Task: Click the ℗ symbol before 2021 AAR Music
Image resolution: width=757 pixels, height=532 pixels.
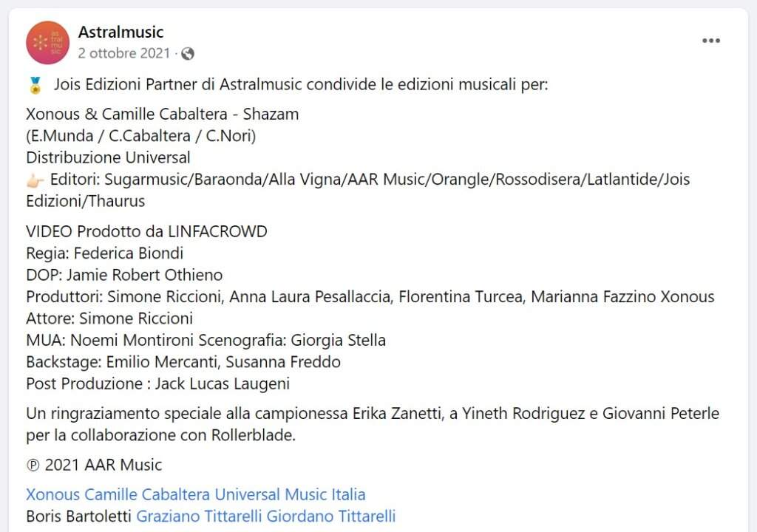Action: click(33, 465)
